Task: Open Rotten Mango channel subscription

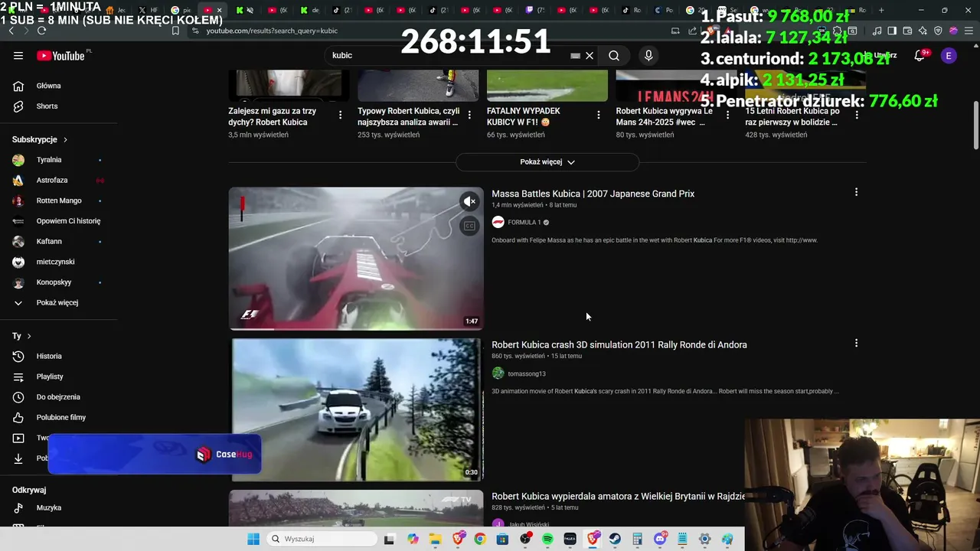Action: pyautogui.click(x=58, y=201)
